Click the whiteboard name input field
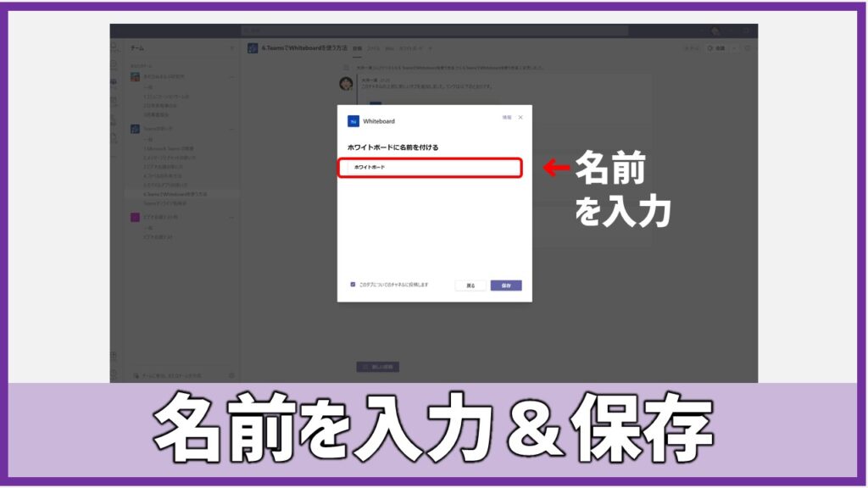This screenshot has height=488, width=868. [429, 168]
